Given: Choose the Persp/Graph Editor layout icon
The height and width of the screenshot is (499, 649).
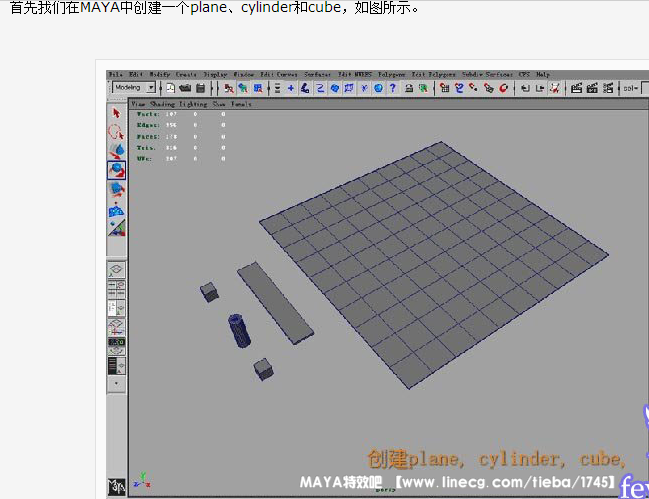Looking at the screenshot, I should pos(117,327).
